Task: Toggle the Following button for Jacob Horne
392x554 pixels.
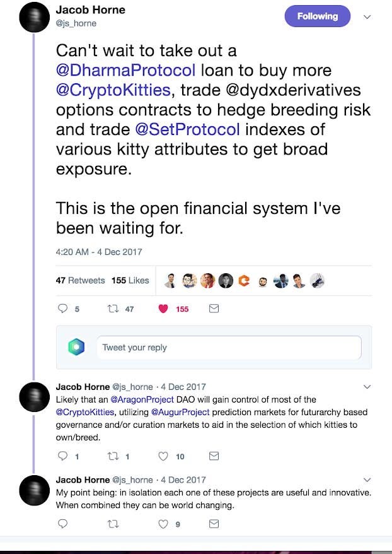Action: pos(318,16)
